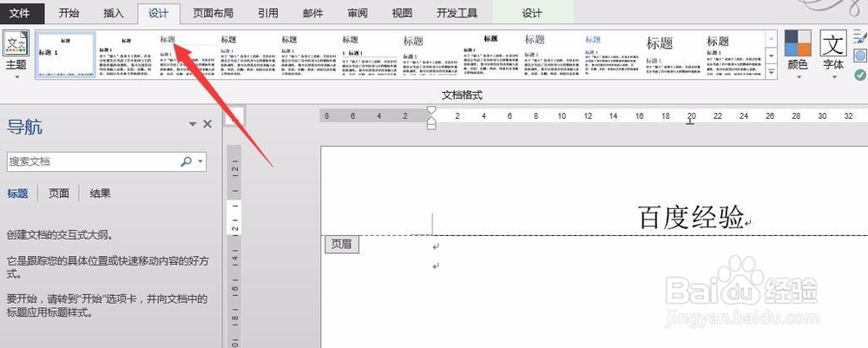Select the second style set thumbnail
Viewport: 868px width, 348px height.
click(x=126, y=54)
